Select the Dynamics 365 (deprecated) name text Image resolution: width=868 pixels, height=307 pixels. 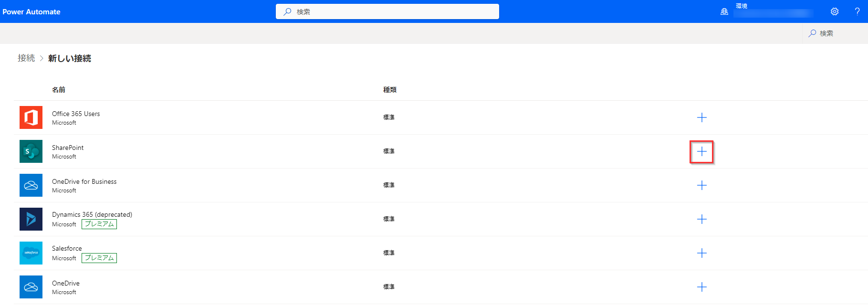92,215
